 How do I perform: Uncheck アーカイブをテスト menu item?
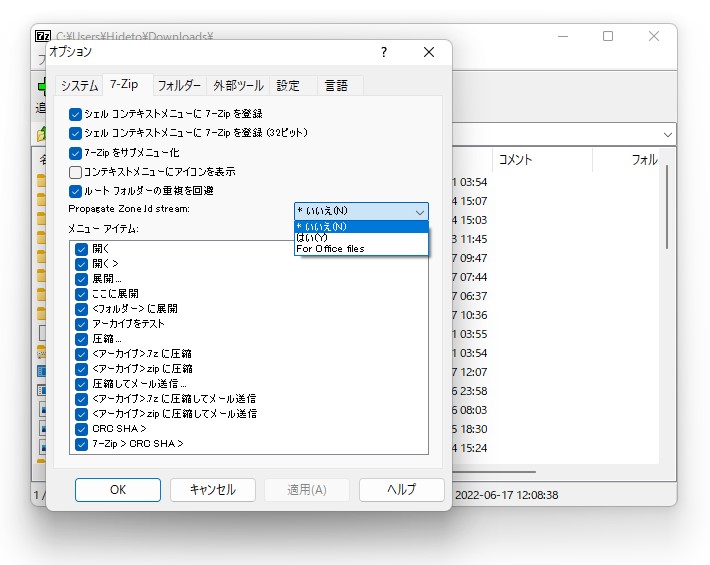[x=82, y=324]
